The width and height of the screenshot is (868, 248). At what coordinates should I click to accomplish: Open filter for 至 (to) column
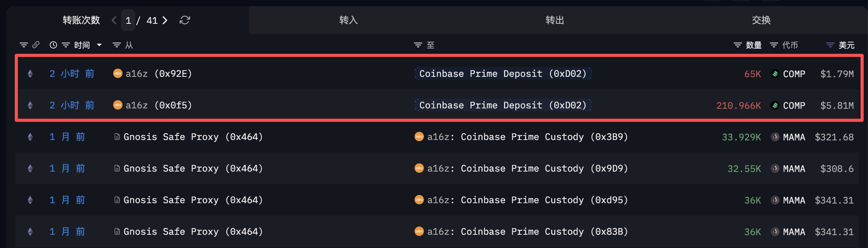[x=418, y=45]
